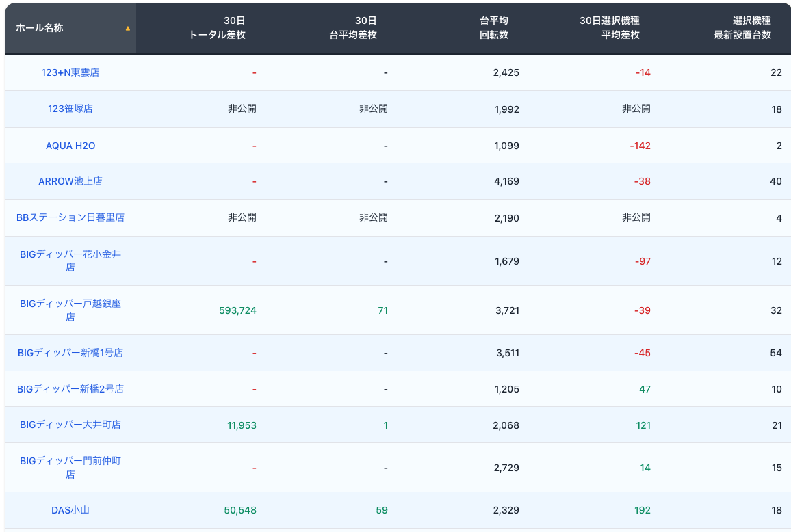Click the 593,724 total value cell
Image resolution: width=791 pixels, height=532 pixels.
[x=237, y=310]
